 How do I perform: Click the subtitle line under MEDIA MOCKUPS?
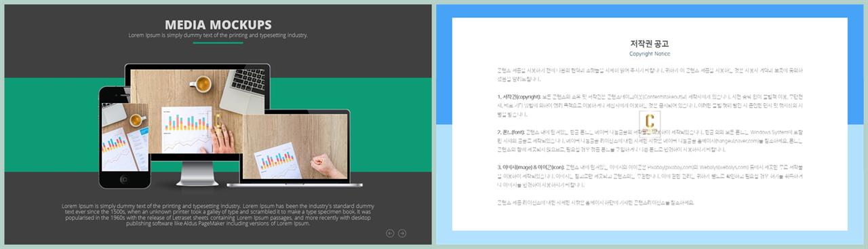[x=218, y=35]
